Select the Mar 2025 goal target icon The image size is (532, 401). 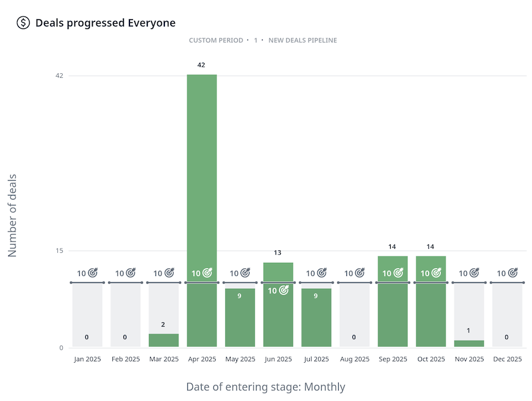coord(169,273)
